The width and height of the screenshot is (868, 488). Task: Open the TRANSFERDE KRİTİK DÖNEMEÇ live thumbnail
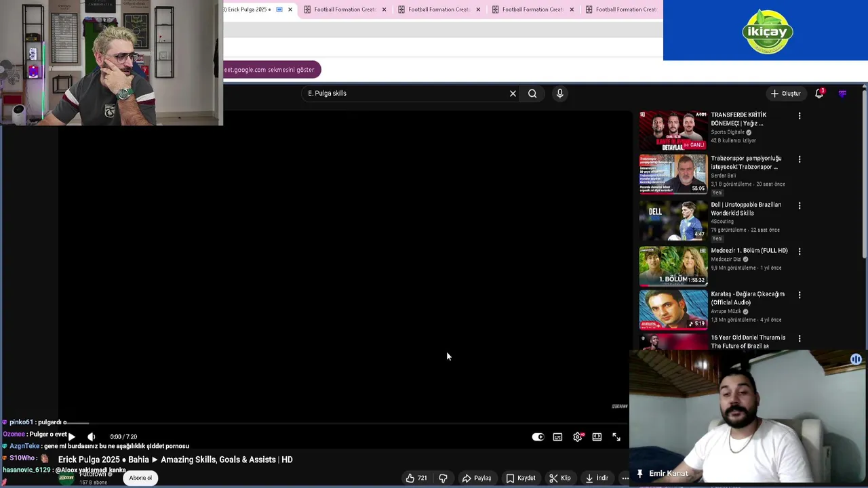[x=673, y=131]
